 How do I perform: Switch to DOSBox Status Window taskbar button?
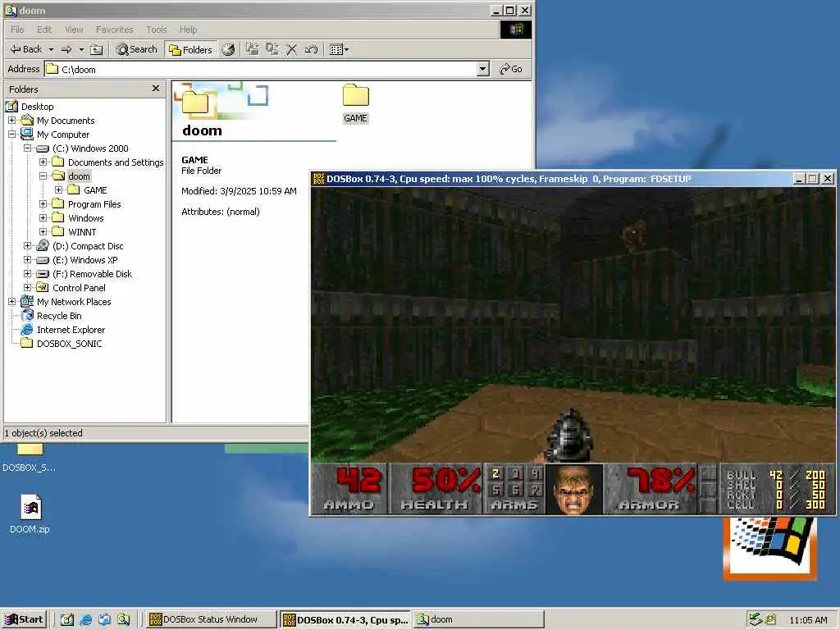click(x=211, y=619)
